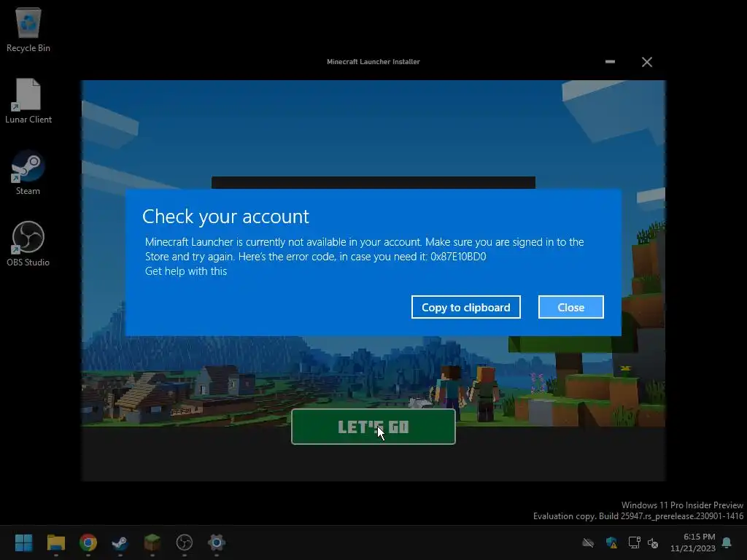Click the muted volume tray icon
Viewport: 747px width, 560px height.
pos(653,542)
